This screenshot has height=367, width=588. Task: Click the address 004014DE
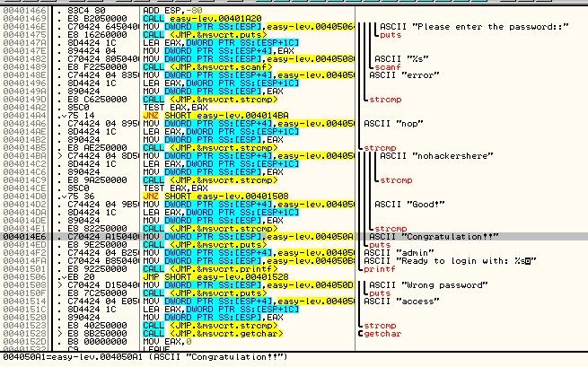click(x=25, y=220)
